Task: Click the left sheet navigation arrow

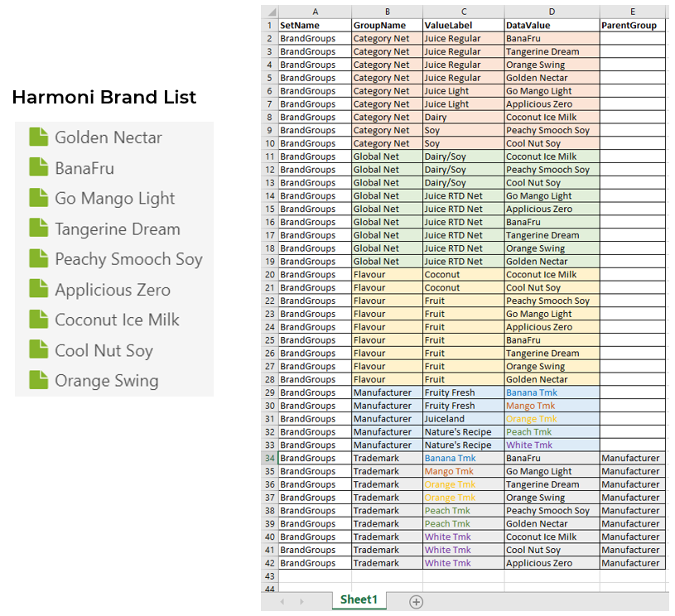Action: point(282,603)
